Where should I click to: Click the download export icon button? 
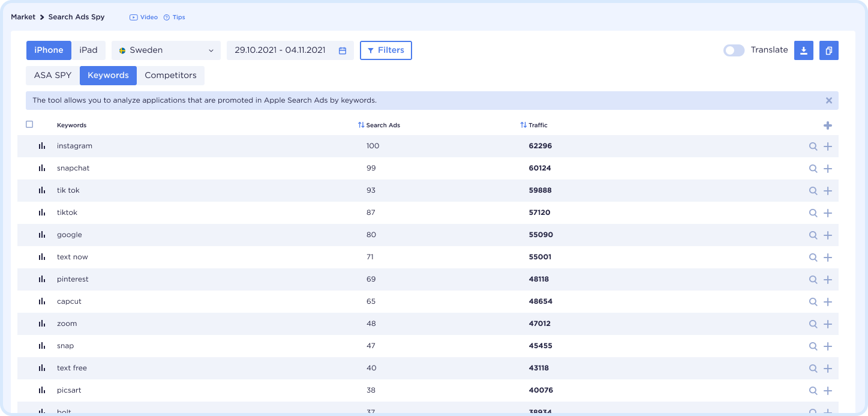tap(803, 50)
